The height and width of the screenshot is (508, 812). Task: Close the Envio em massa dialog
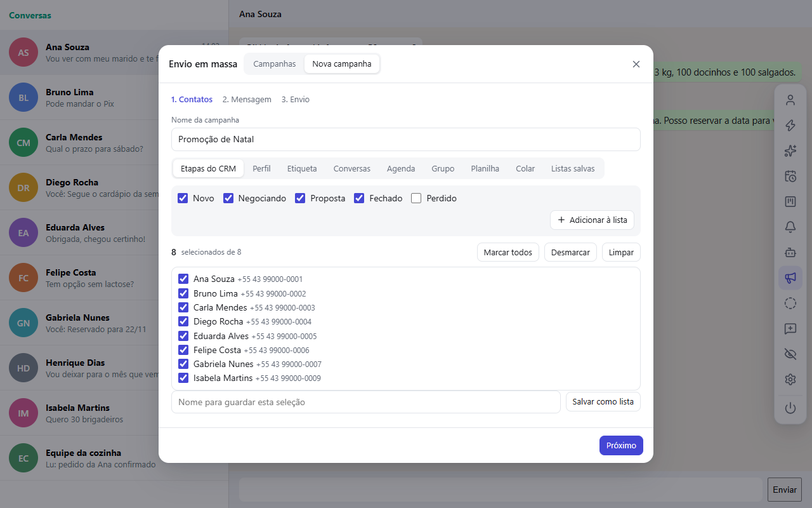tap(636, 64)
